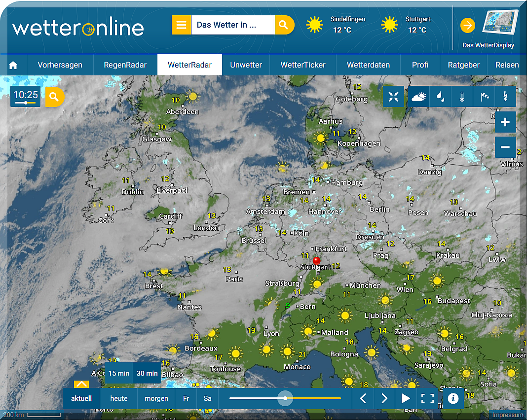527x420 pixels.
Task: Open the RegenRadar tab
Action: tap(125, 65)
